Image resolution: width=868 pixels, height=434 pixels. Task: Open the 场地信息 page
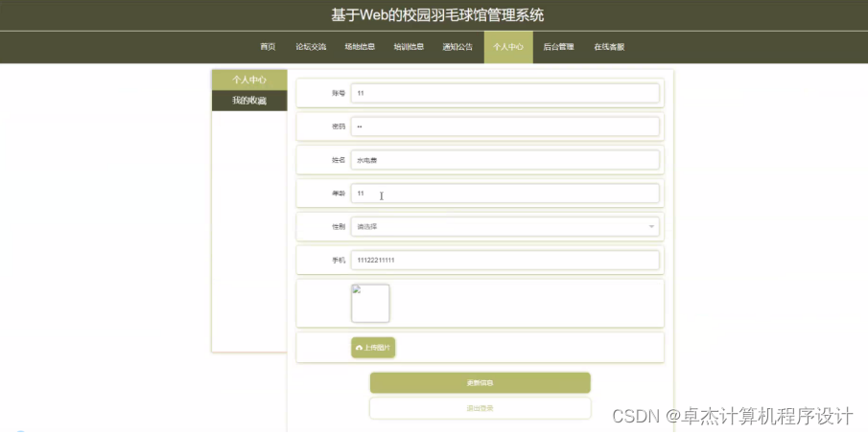360,47
